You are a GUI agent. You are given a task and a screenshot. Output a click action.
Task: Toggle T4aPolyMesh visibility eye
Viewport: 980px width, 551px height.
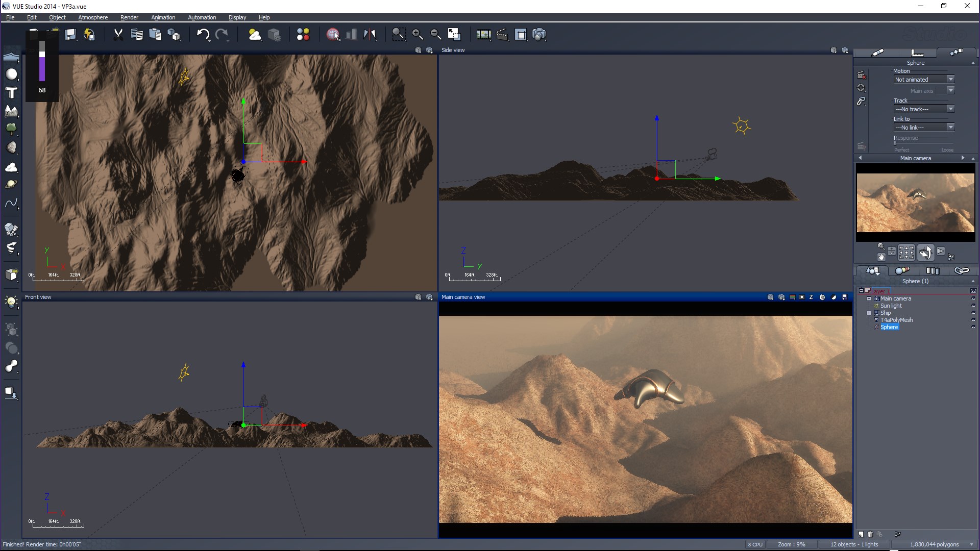pyautogui.click(x=973, y=320)
